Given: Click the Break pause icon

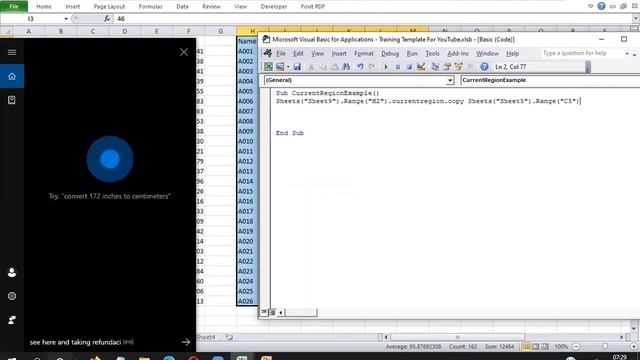Looking at the screenshot, I should [398, 67].
